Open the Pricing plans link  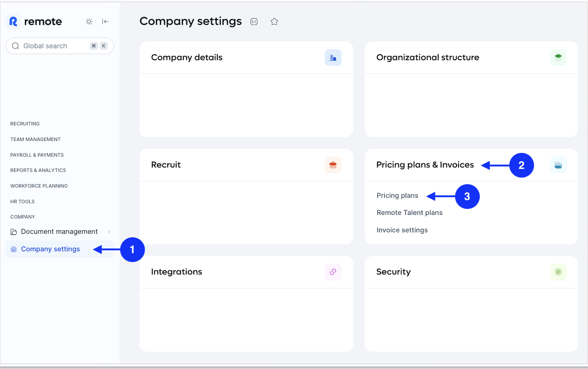click(397, 195)
